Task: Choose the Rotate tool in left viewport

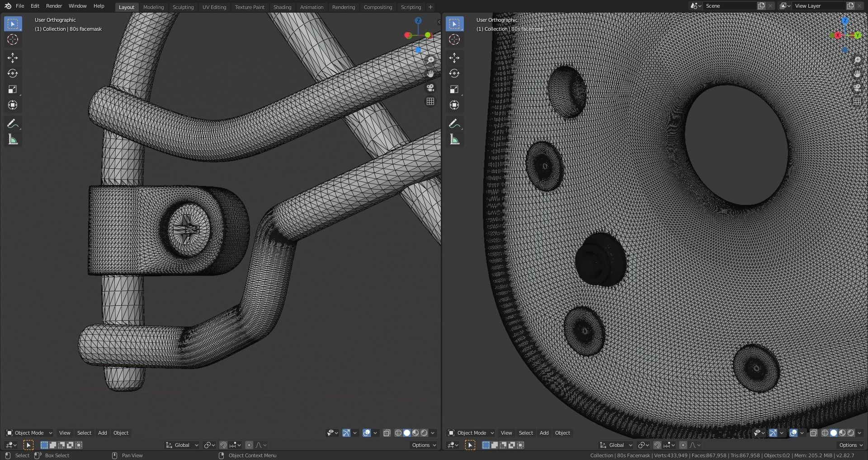Action: 13,73
